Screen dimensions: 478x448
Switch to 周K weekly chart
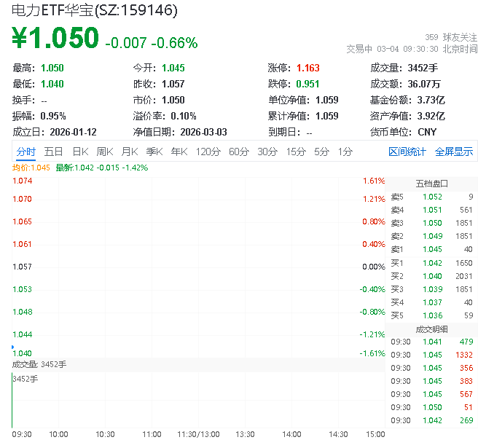tap(104, 152)
